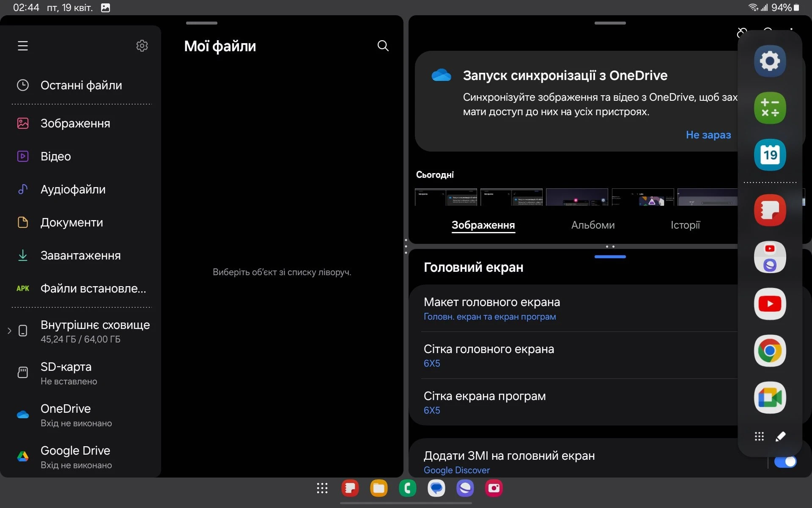Open OneDrive storage entry

coord(81,415)
